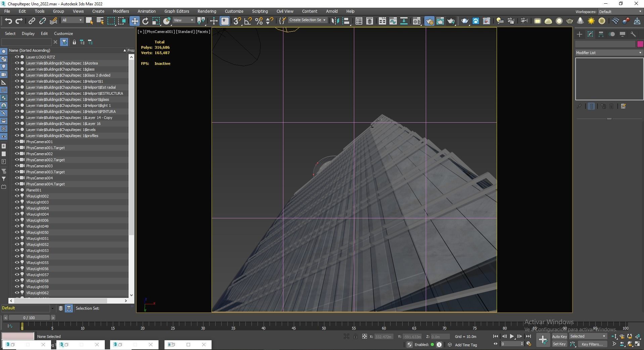Activate the Select and Move tool
This screenshot has width=644, height=350.
click(x=134, y=21)
